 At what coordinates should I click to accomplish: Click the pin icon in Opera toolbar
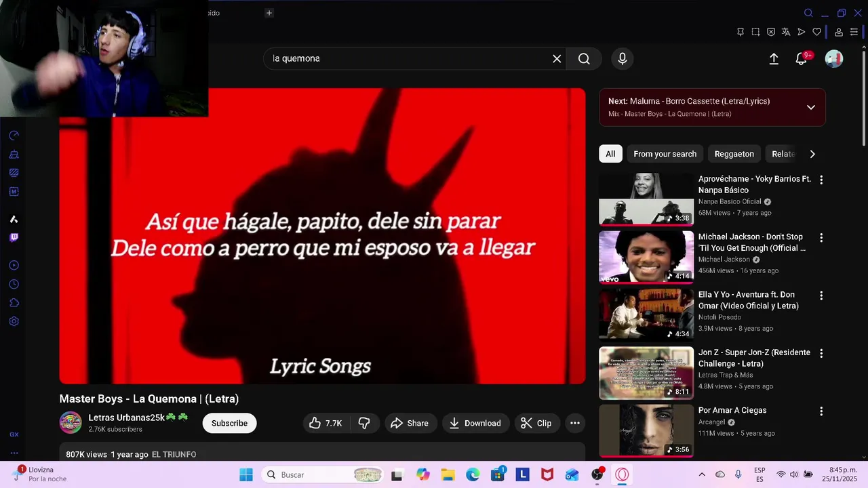(x=740, y=32)
